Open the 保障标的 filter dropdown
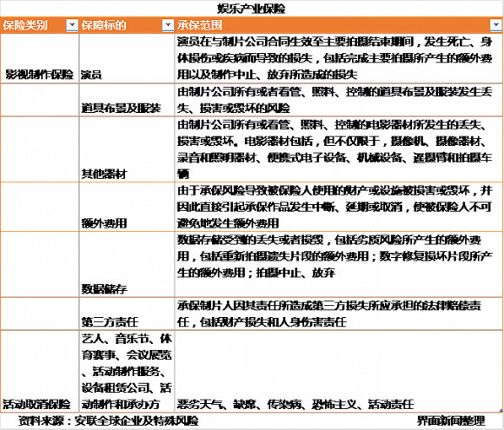Screen dimensions: 504x430 [168, 25]
